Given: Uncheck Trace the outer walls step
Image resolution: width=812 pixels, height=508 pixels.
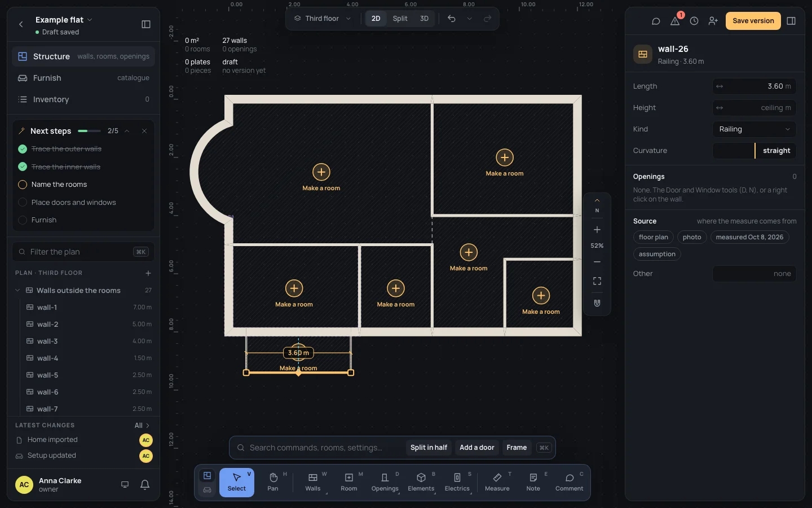Looking at the screenshot, I should (x=23, y=149).
